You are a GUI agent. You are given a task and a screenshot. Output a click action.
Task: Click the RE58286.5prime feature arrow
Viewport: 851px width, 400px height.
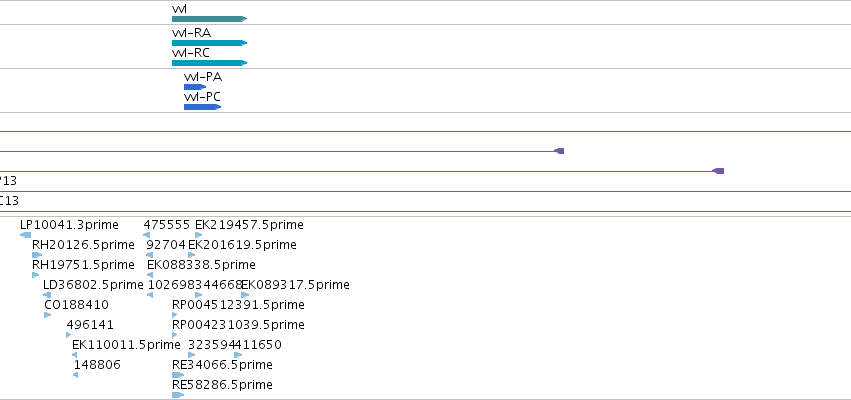178,395
